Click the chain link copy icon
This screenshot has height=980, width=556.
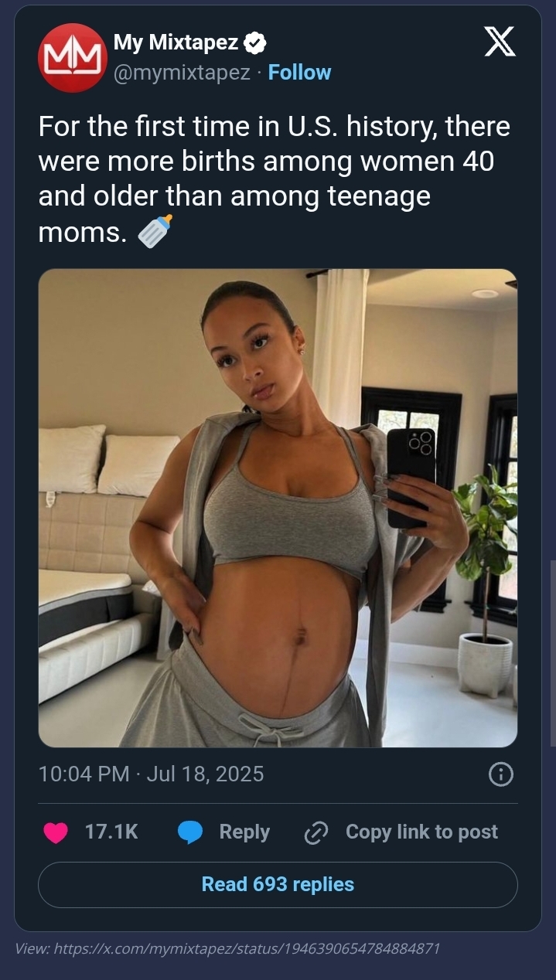pos(316,832)
